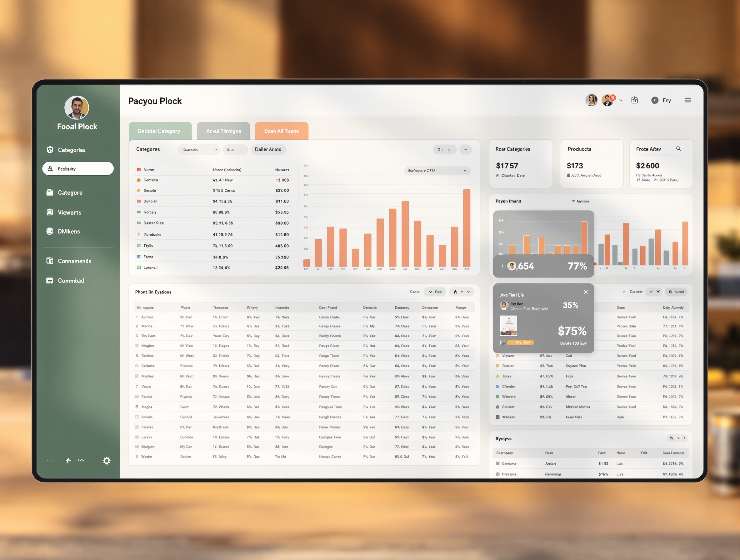Open the Rcar Categories $1757 card
The height and width of the screenshot is (560, 740).
pos(521,164)
